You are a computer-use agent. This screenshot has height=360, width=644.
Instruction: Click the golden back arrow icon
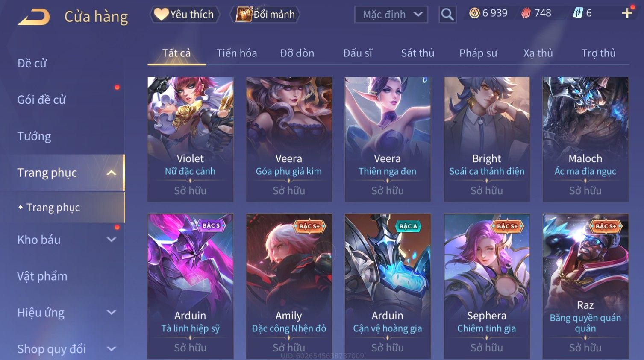point(34,18)
